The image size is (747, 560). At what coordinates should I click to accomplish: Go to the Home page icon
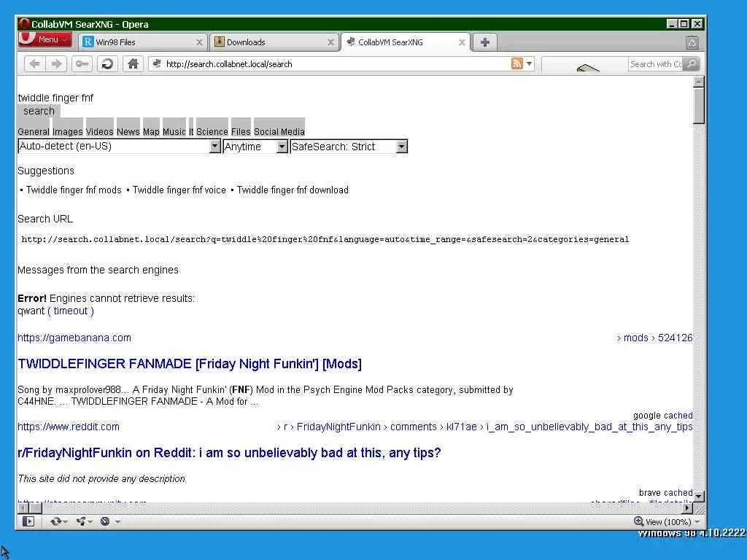click(133, 64)
